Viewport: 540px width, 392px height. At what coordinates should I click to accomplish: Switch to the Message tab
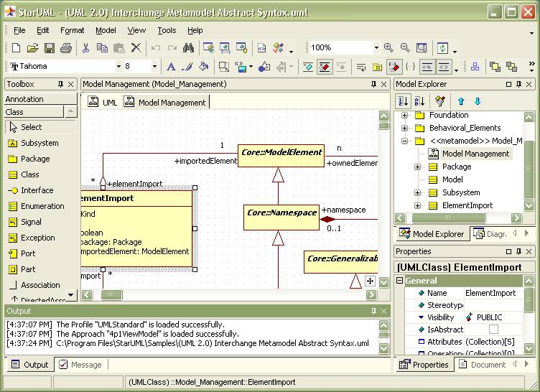[x=80, y=365]
